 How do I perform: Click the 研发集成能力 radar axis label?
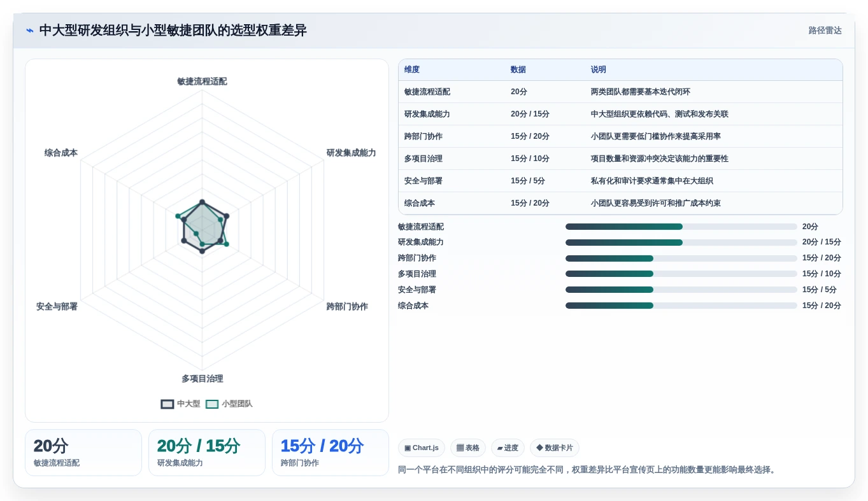click(x=352, y=153)
